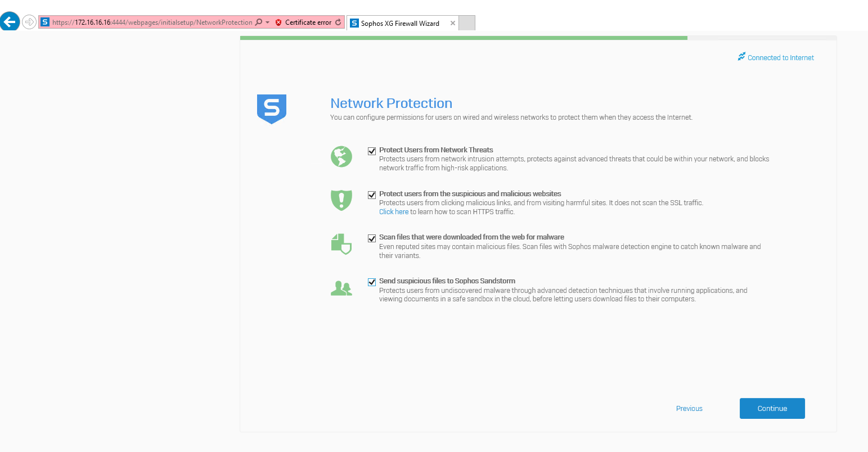Click the file scan shield icon

pyautogui.click(x=341, y=244)
